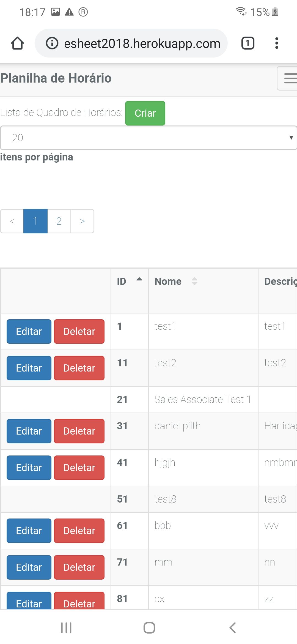The width and height of the screenshot is (297, 644).
Task: Sort table by ID column arrow
Action: [x=139, y=280]
